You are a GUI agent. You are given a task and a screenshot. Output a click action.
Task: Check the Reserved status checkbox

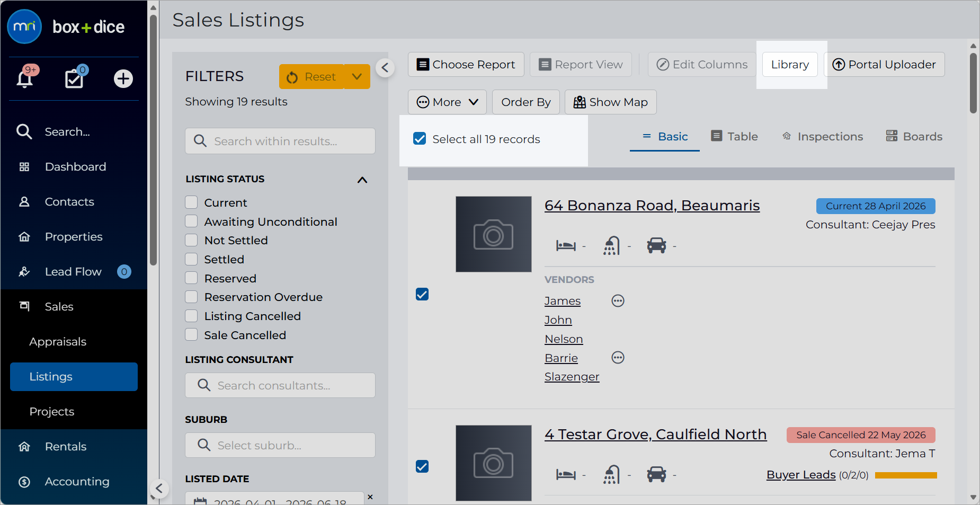[x=191, y=278]
